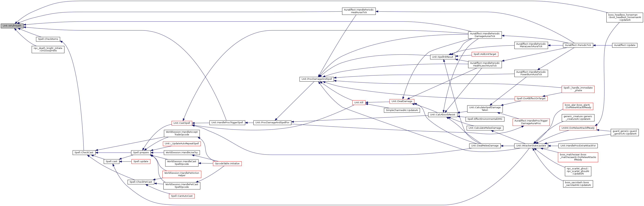
Task: Select the red Spell::CanAutoCast node
Action: 182,196
